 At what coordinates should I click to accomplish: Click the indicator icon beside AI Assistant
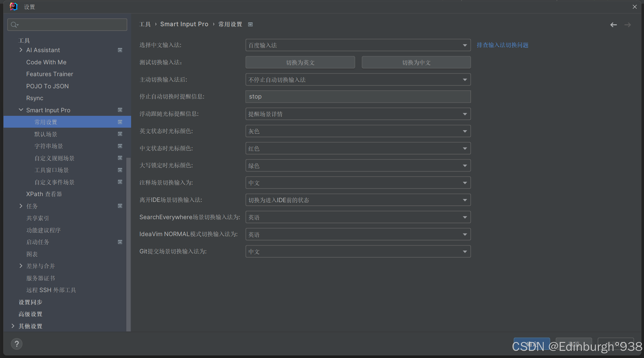(x=120, y=50)
